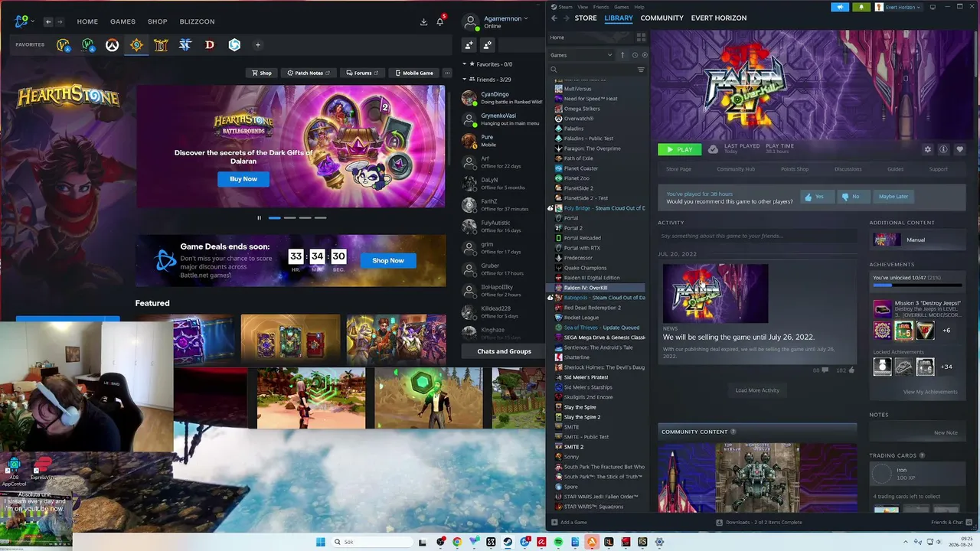Collapse the Friends 3/29 group
The height and width of the screenshot is (551, 980).
(464, 80)
